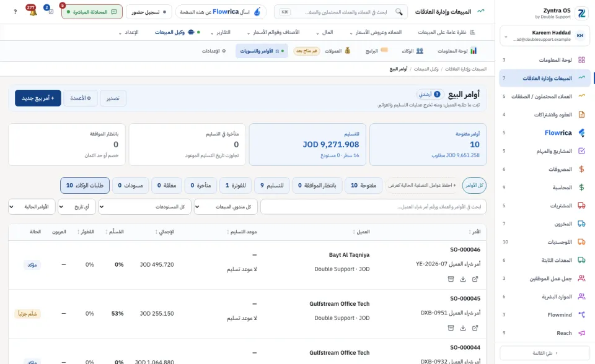Open the tasks checklist icon with badge 2
This screenshot has height=364, width=595.
tap(50, 11)
